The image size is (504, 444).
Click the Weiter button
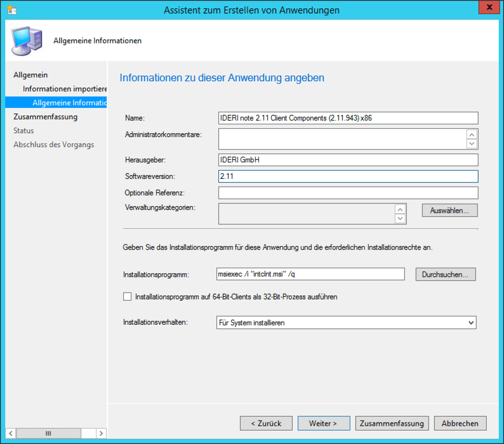[324, 424]
